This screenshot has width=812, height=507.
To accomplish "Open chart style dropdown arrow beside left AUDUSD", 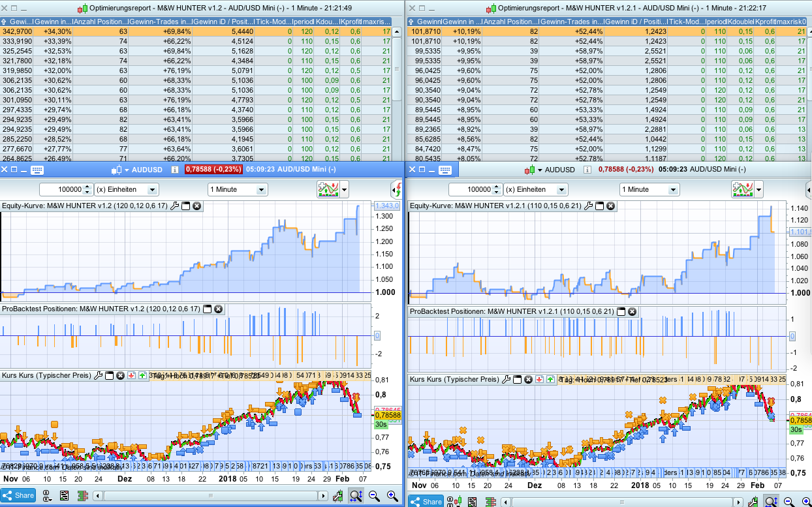I will (127, 170).
